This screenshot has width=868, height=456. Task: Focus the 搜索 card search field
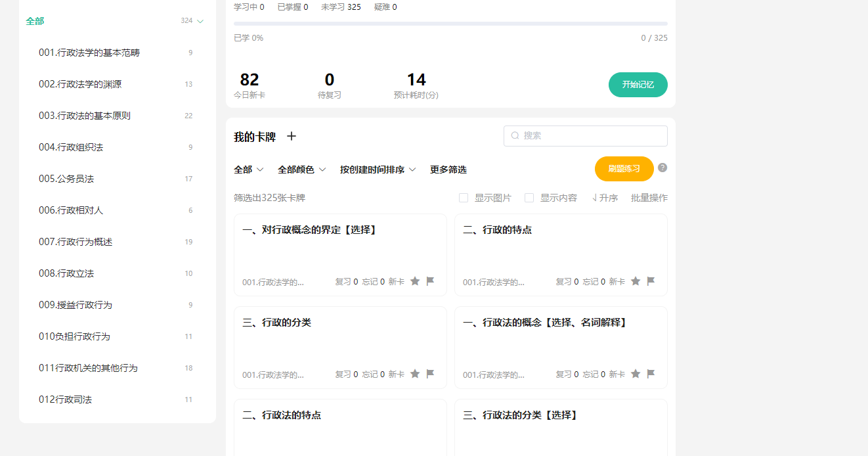(586, 136)
